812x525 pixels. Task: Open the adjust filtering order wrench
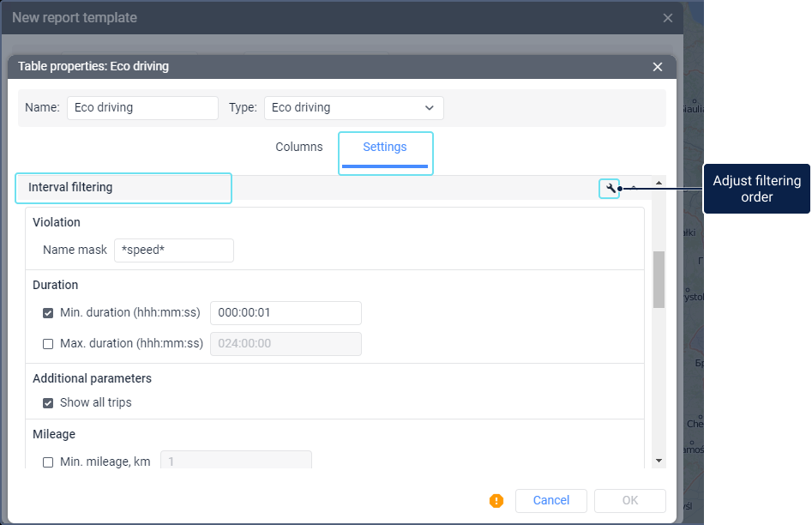coord(610,189)
